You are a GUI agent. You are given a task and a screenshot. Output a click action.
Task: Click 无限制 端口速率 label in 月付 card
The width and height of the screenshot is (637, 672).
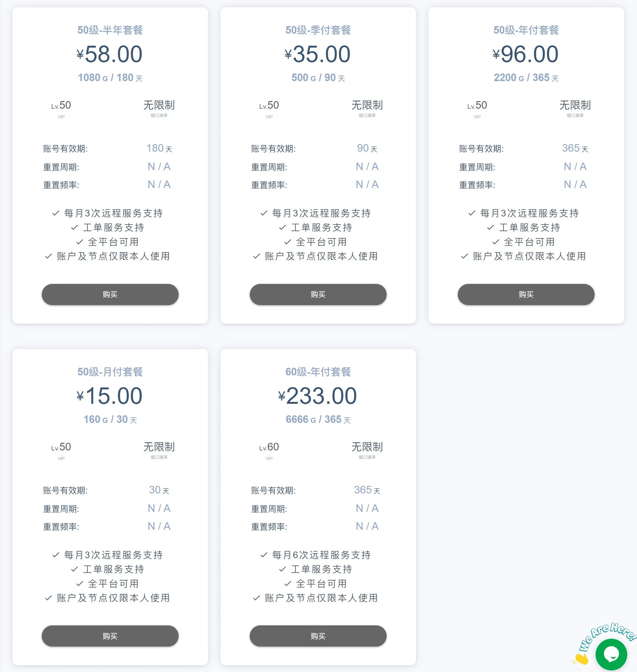pos(159,450)
